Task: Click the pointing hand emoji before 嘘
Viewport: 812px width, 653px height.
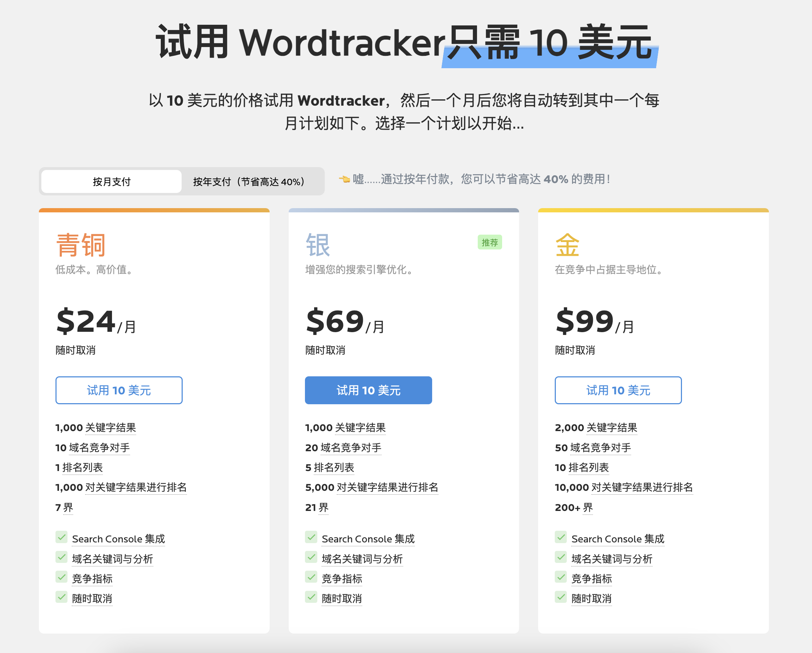Action: point(344,179)
